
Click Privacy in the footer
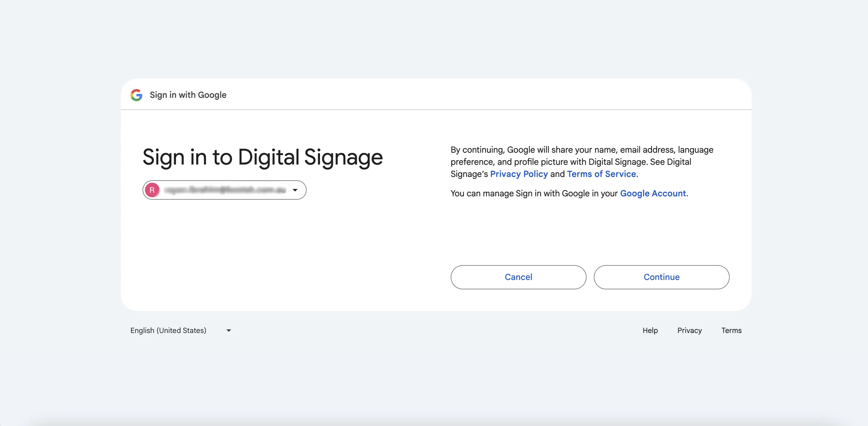click(x=689, y=330)
